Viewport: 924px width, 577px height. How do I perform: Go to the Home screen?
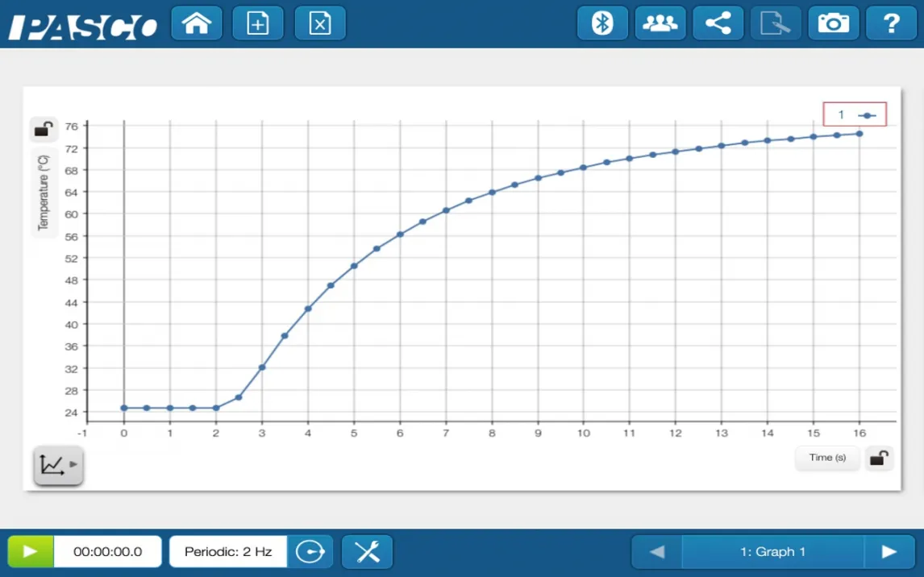point(197,23)
